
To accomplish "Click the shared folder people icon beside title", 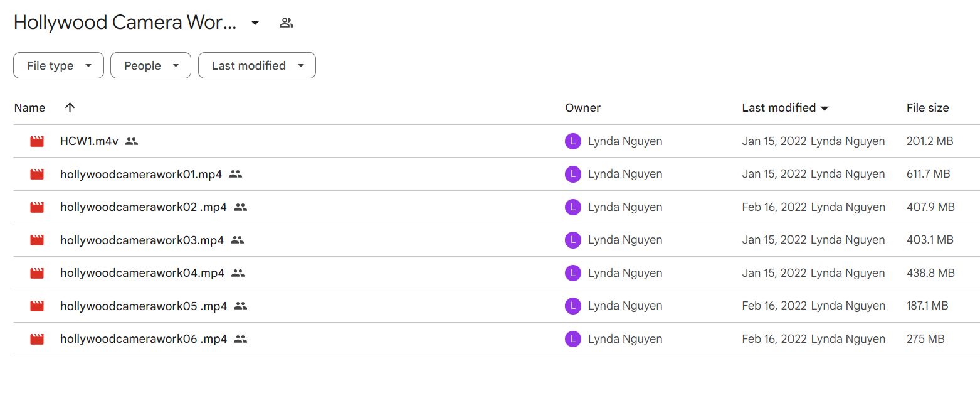I will point(287,23).
